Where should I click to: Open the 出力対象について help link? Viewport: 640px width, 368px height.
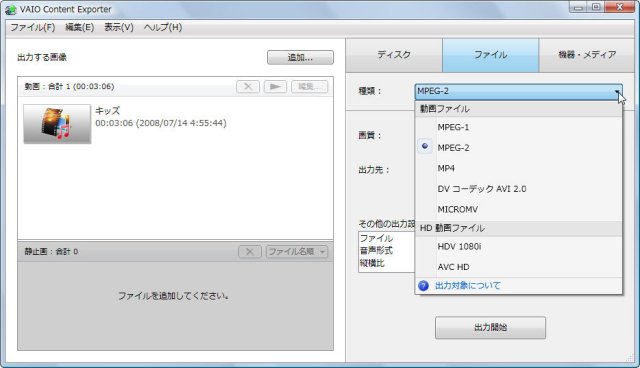[x=468, y=286]
